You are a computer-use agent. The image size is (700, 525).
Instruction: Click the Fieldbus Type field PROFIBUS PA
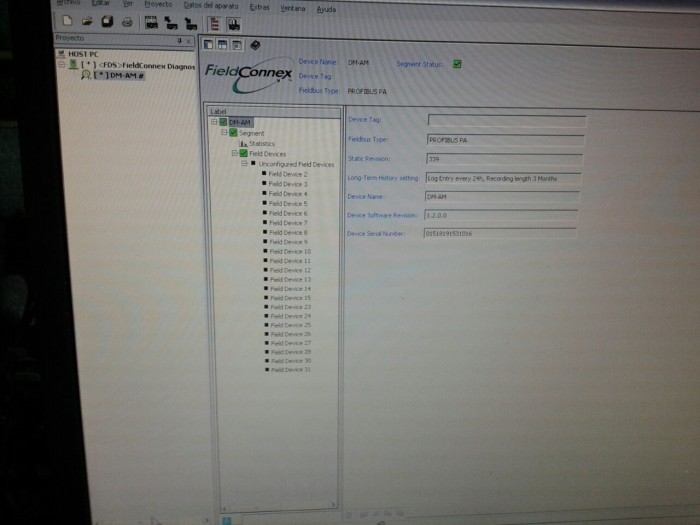505,140
